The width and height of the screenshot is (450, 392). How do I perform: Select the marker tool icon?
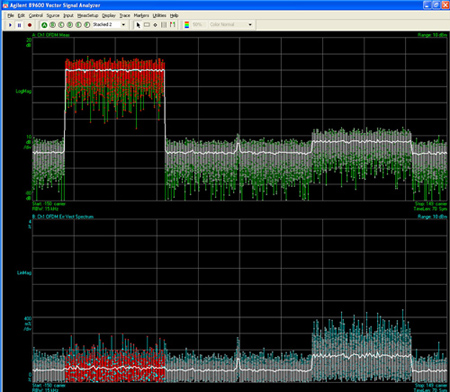(155, 25)
